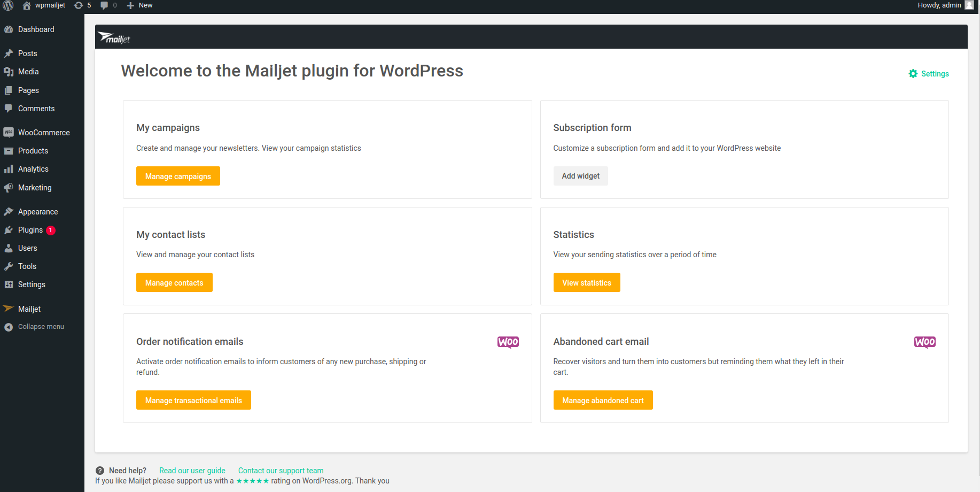Click the five-star rating stars
This screenshot has height=492, width=980.
coord(253,481)
